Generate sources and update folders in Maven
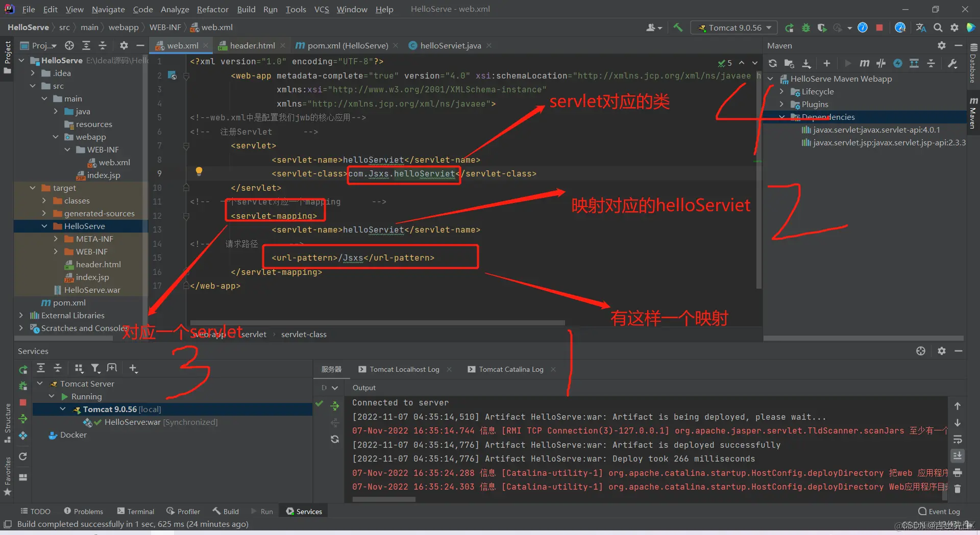 click(x=789, y=63)
